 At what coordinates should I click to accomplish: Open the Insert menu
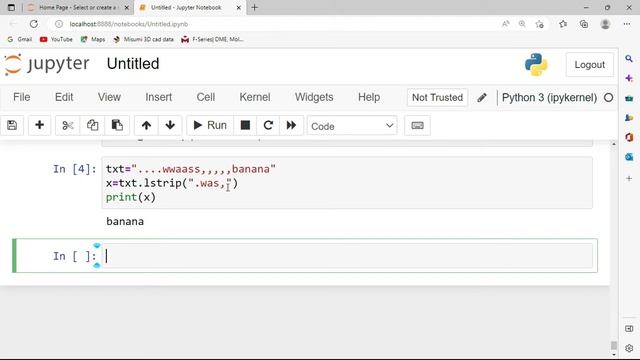(x=158, y=97)
